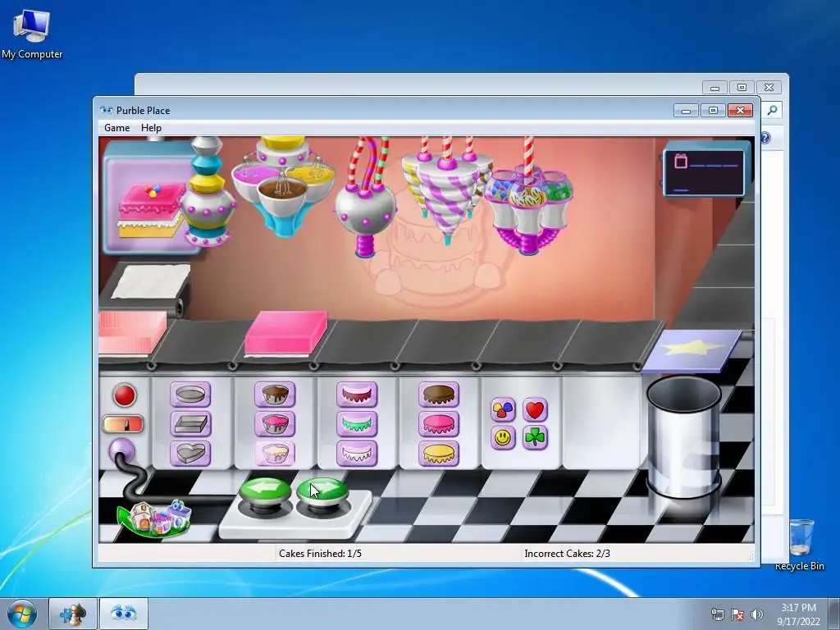Viewport: 840px width, 630px height.
Task: Apply the yellow top frosting
Action: coord(439,454)
